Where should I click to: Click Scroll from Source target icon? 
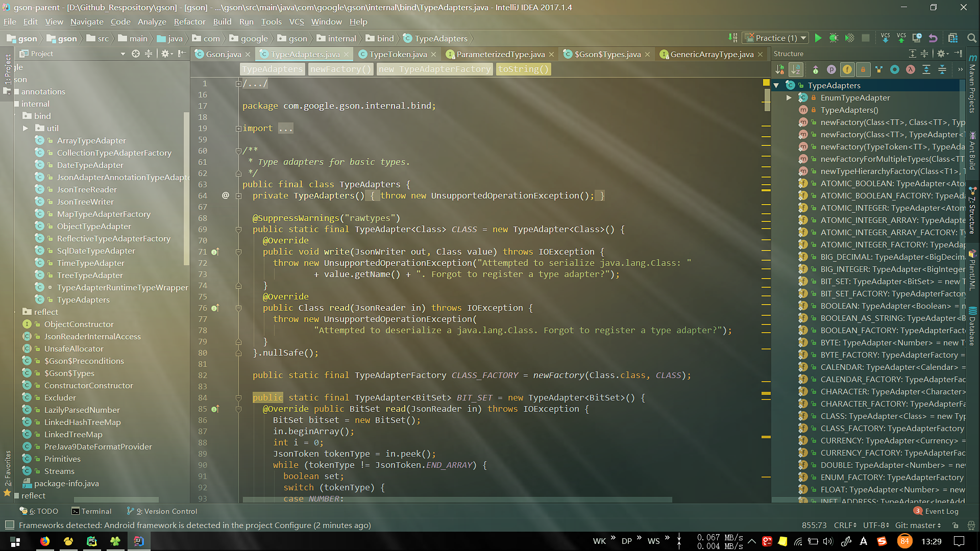tap(135, 54)
